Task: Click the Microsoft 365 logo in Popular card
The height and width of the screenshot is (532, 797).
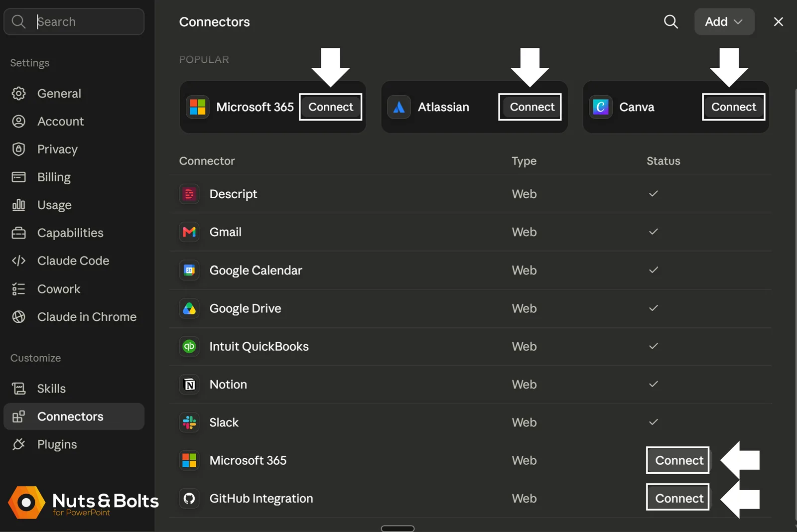Action: 198,107
